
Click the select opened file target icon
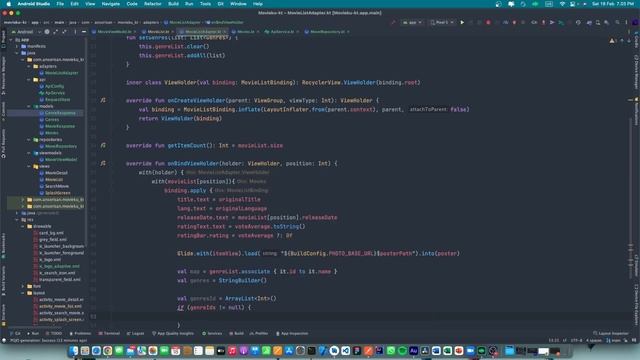(47, 31)
